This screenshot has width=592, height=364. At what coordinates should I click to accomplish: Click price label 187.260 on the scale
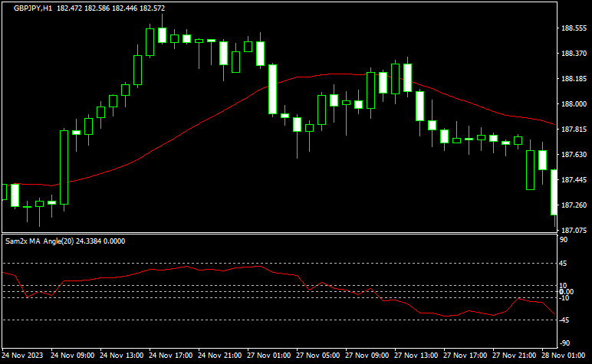574,205
